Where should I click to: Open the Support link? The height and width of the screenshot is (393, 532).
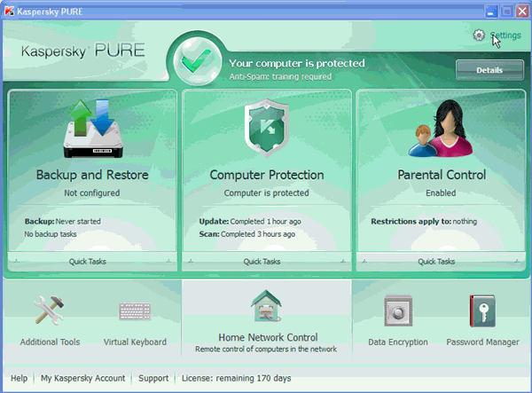pyautogui.click(x=153, y=378)
